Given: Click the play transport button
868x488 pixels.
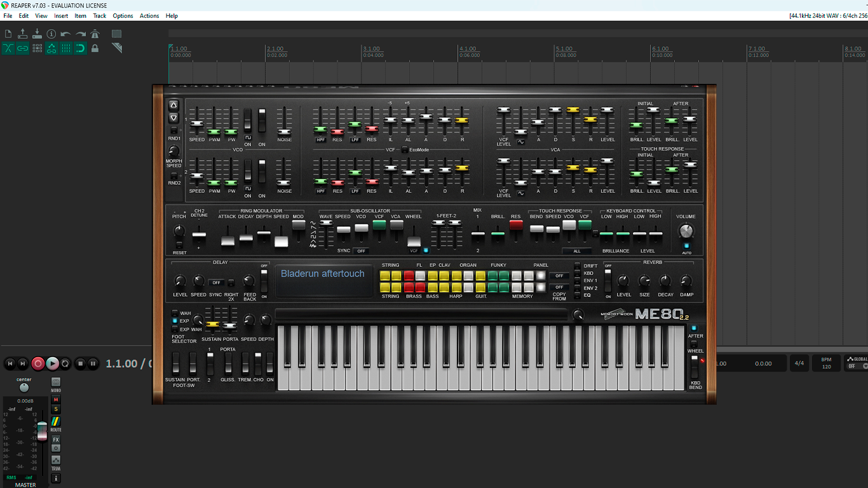Looking at the screenshot, I should click(52, 363).
